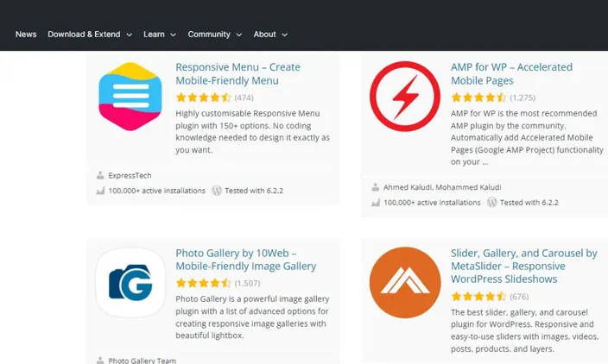This screenshot has height=364, width=608.
Task: Click the WordPress logo in AMP for WP card
Action: point(492,203)
